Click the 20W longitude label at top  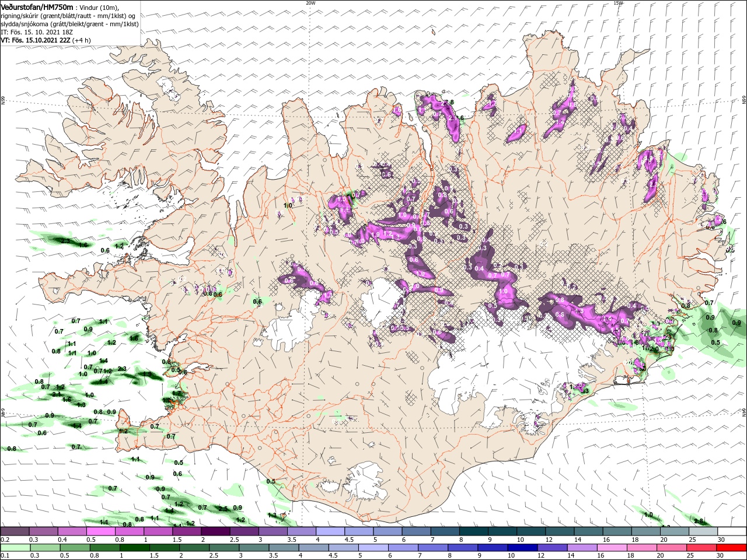pyautogui.click(x=310, y=3)
